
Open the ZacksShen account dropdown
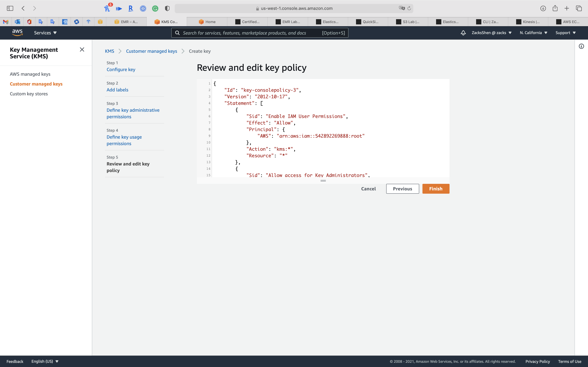pyautogui.click(x=492, y=33)
